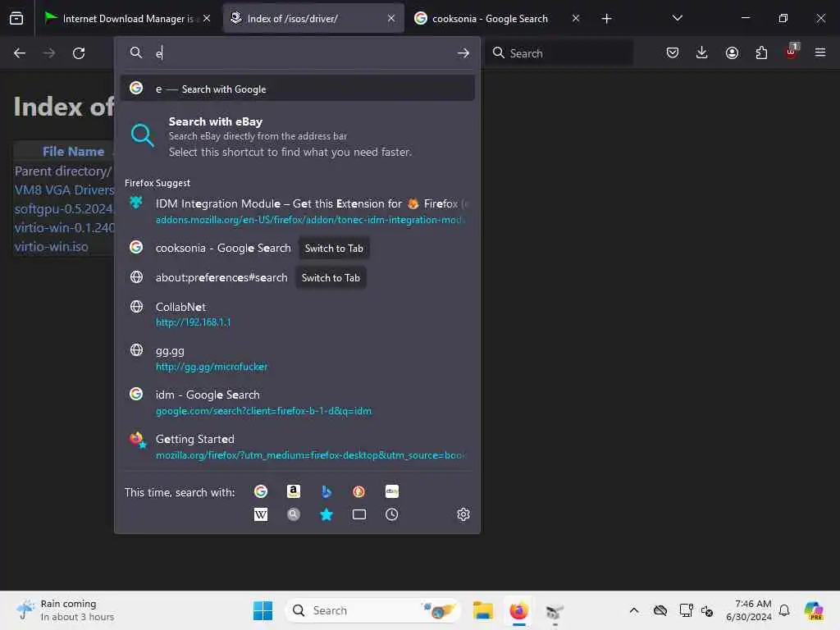Open Parent directory/ link

tap(63, 171)
